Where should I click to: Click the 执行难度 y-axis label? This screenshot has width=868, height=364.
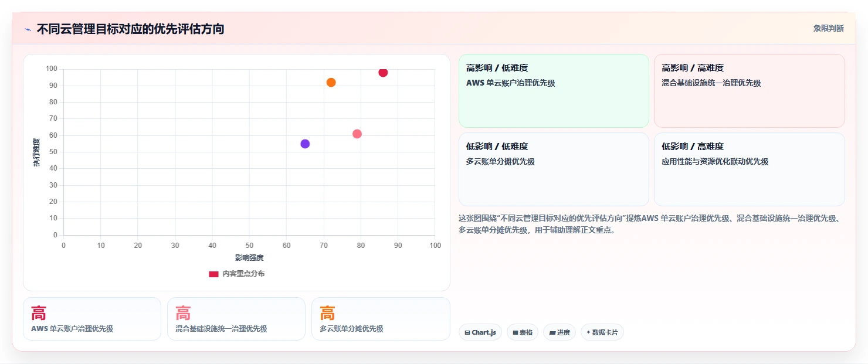(36, 152)
